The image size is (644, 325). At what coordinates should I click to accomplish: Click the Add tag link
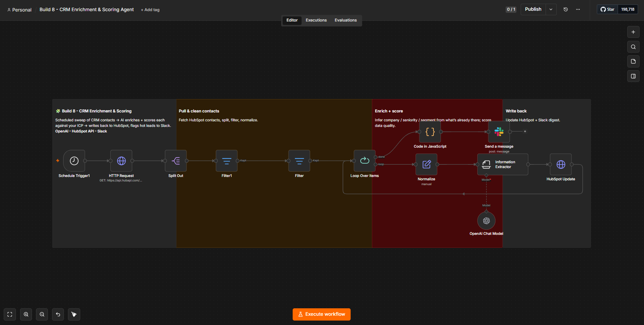[x=150, y=10]
